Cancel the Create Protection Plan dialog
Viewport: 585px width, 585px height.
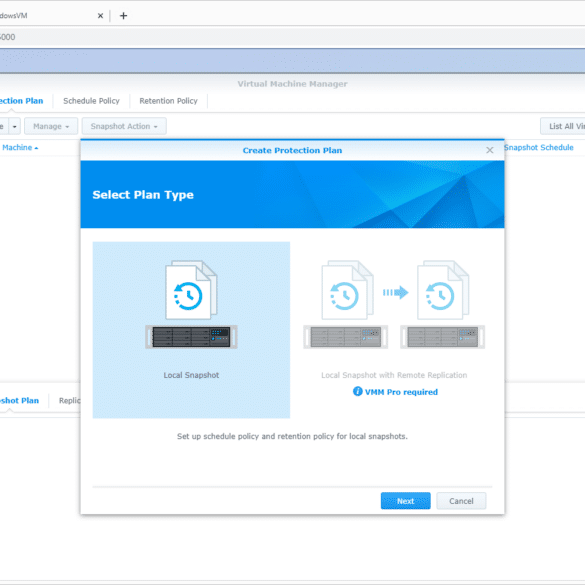pyautogui.click(x=461, y=501)
